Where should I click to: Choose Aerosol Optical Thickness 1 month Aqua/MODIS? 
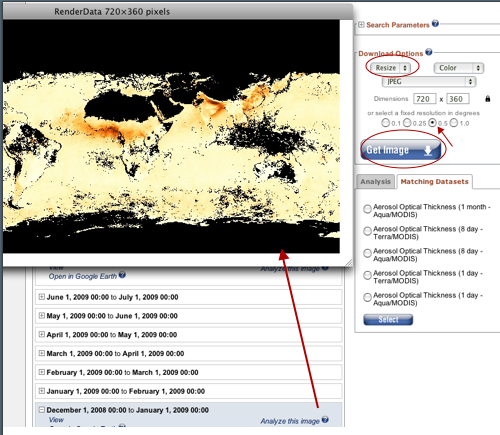pyautogui.click(x=367, y=209)
